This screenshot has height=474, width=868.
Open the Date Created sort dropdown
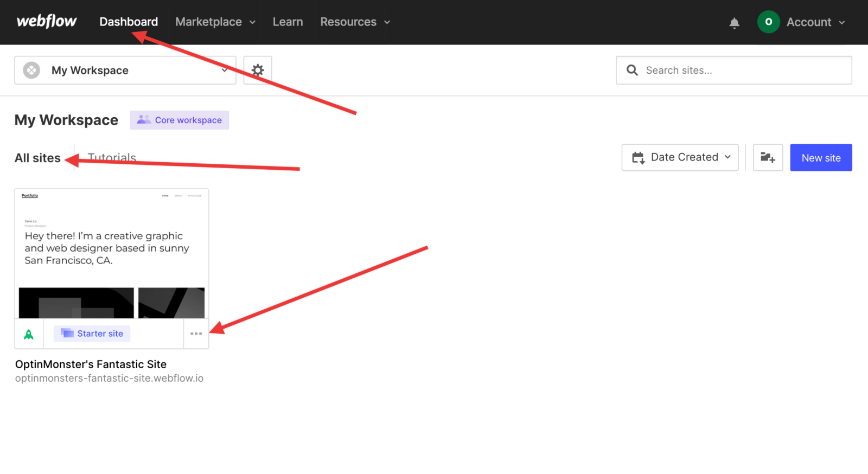[x=680, y=157]
